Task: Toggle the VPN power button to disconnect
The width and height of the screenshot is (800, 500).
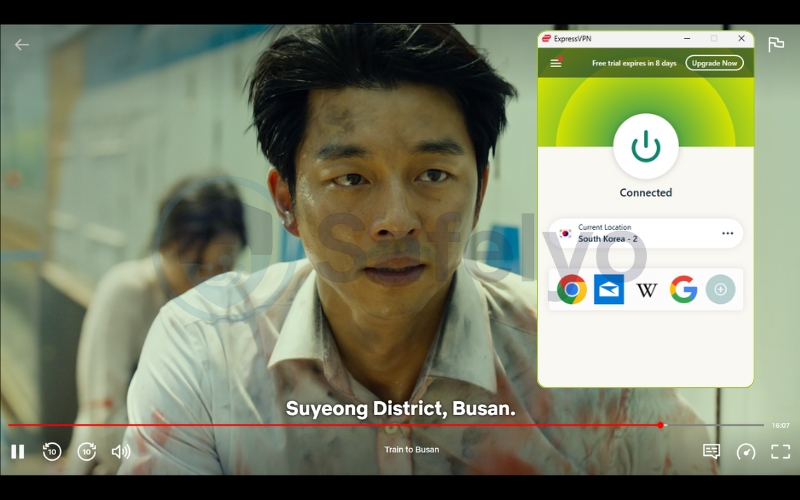Action: [646, 146]
